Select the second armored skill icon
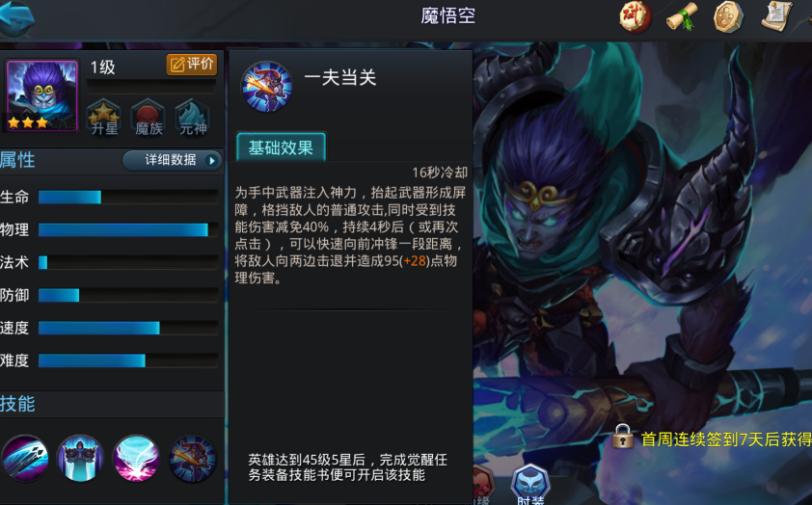Screen dimensions: 812x505 click(x=80, y=459)
